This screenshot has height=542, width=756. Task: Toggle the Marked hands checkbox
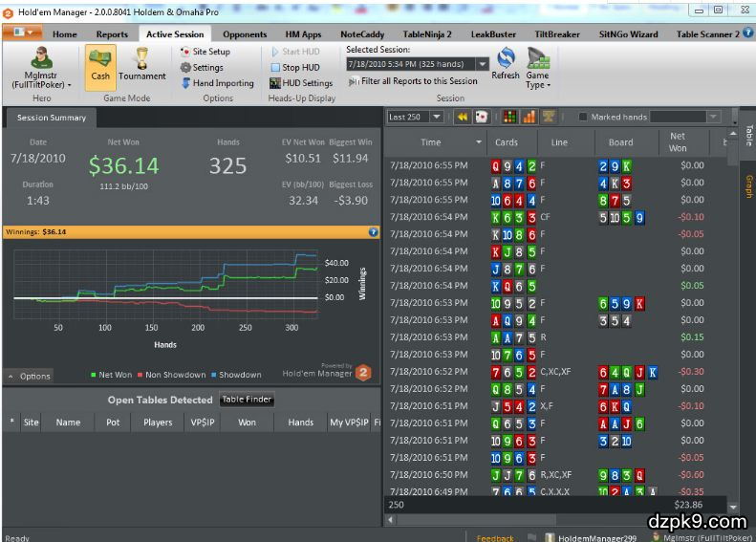point(583,117)
